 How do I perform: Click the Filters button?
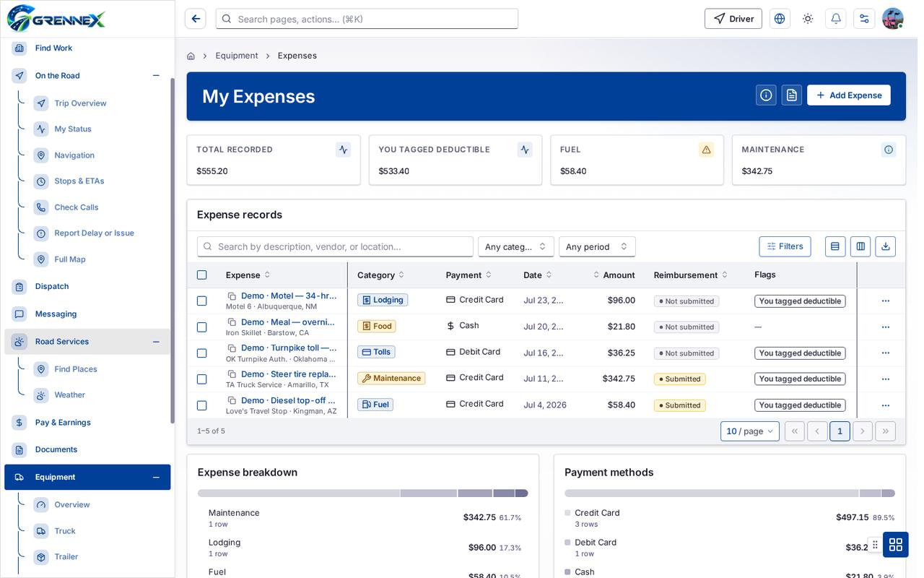785,246
